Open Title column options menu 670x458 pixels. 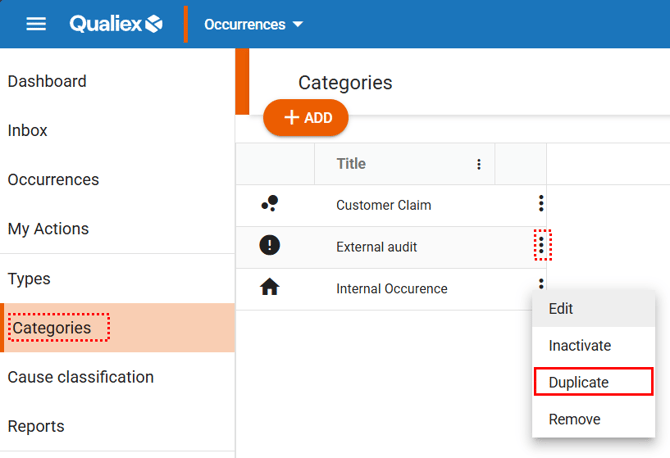(479, 164)
